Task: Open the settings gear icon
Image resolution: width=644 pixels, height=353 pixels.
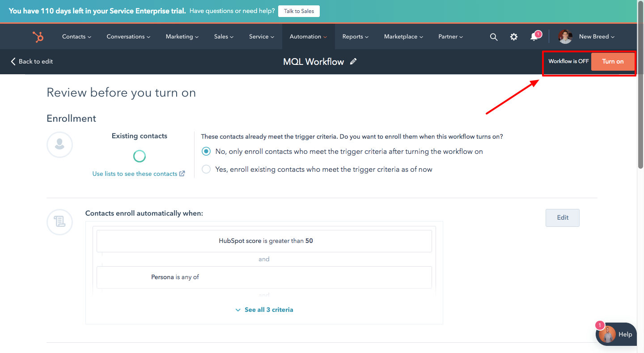Action: [x=514, y=37]
